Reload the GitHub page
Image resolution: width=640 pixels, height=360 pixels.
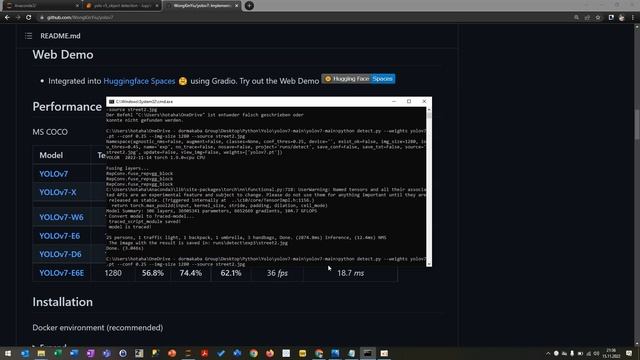pos(29,18)
